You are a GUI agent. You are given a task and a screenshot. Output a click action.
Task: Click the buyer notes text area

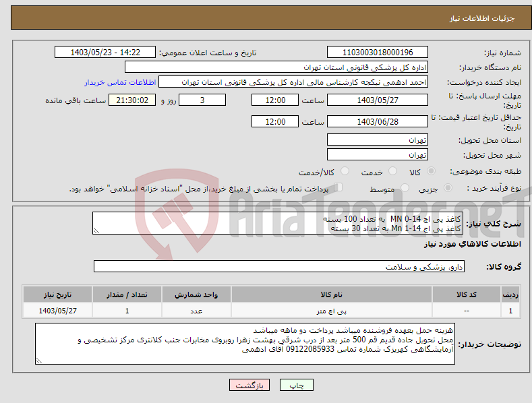(245, 344)
